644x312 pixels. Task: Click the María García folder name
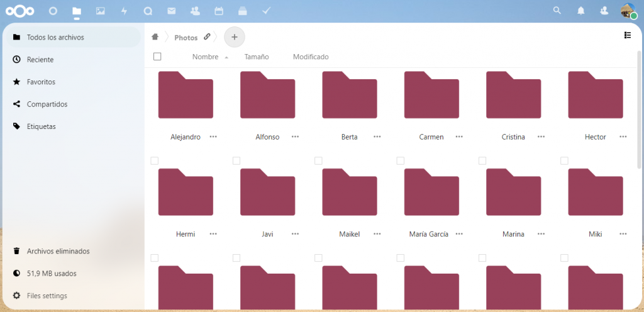(429, 235)
